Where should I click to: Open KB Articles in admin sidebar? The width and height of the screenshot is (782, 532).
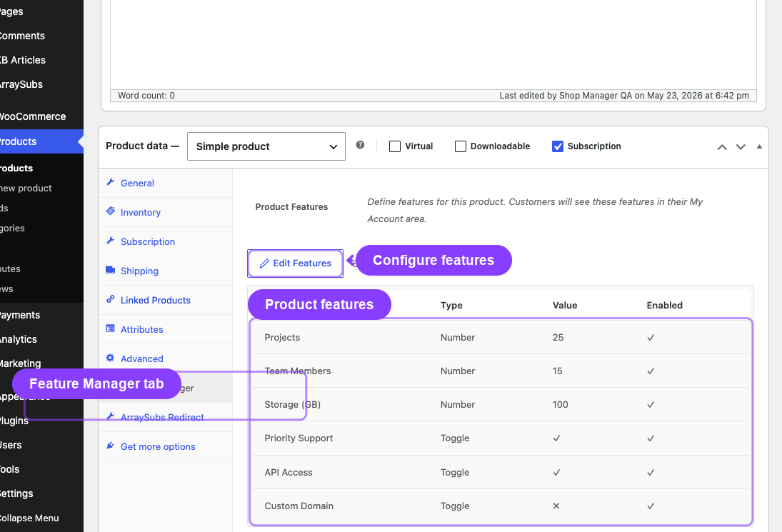pos(41,60)
